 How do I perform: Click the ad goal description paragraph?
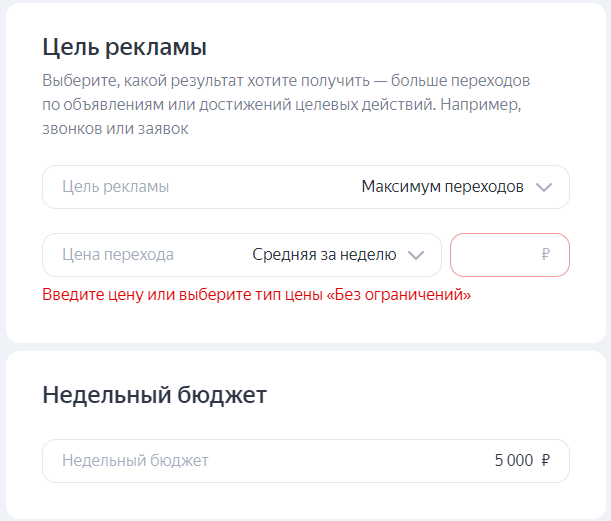coord(286,104)
